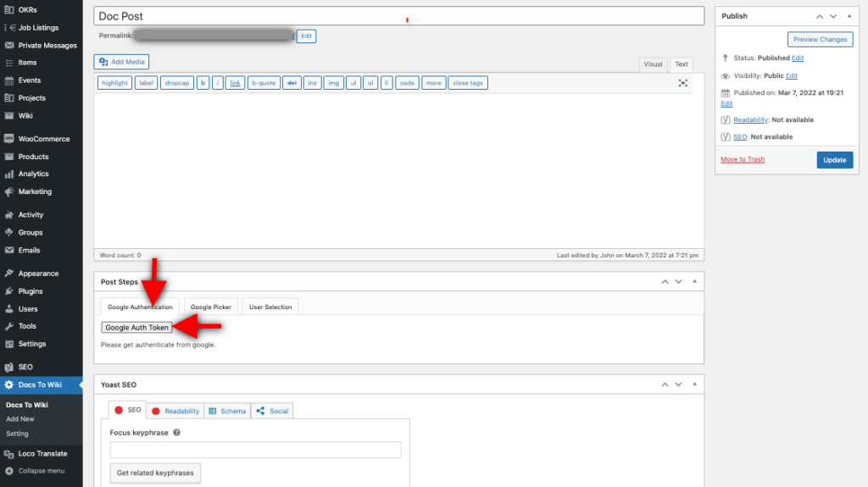Toggle the Post Steps panel triangle
The width and height of the screenshot is (868, 487).
[695, 281]
